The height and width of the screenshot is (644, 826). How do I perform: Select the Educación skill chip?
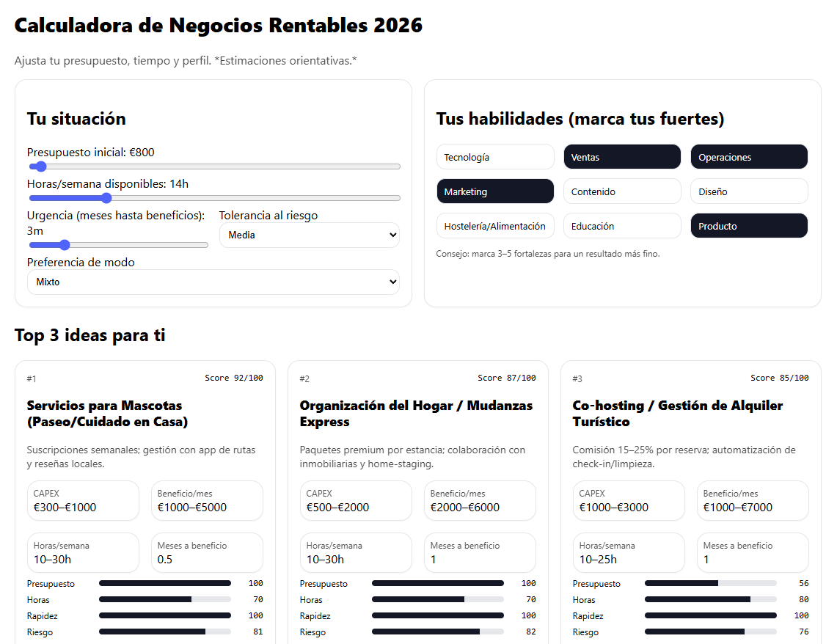point(622,226)
